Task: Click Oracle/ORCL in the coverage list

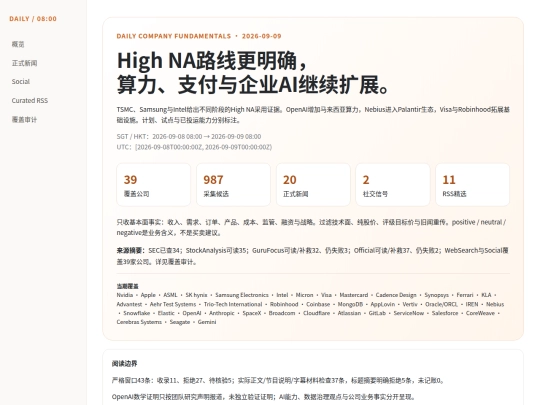Action: pos(441,304)
